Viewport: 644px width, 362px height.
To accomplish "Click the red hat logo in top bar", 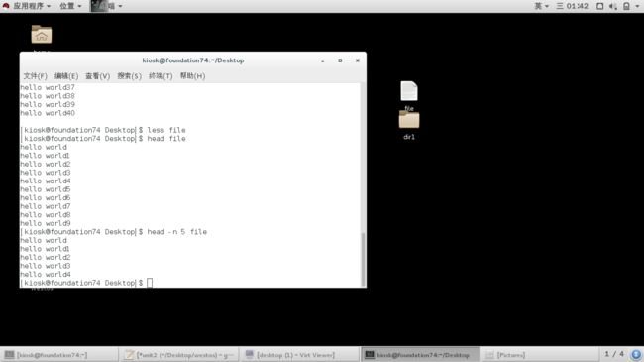I will point(6,6).
